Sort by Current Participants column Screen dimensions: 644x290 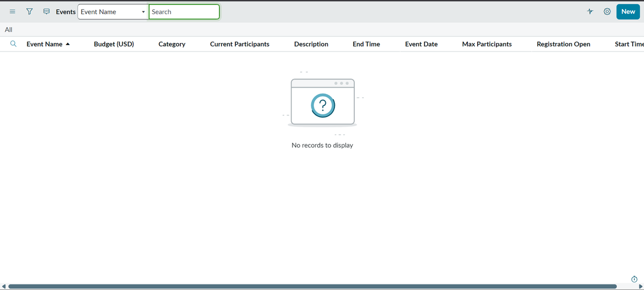pyautogui.click(x=240, y=44)
